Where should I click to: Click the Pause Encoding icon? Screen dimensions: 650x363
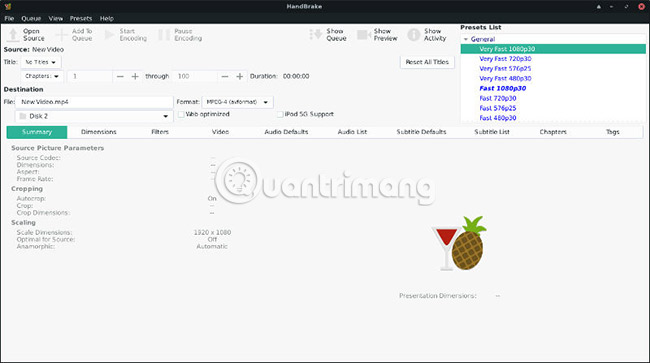[164, 35]
